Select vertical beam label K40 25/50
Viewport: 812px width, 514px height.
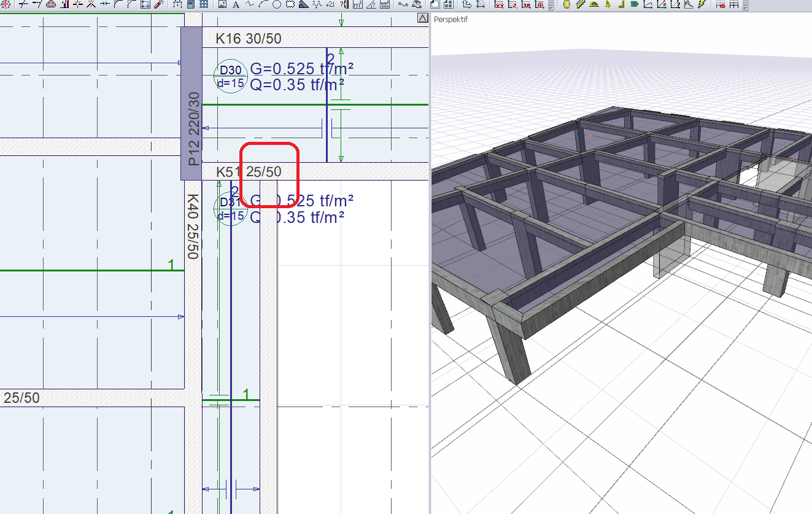coord(192,227)
